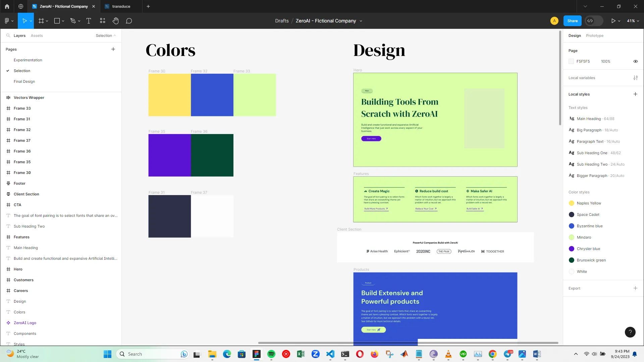The width and height of the screenshot is (644, 362).
Task: Add a new page with plus icon
Action: click(113, 49)
